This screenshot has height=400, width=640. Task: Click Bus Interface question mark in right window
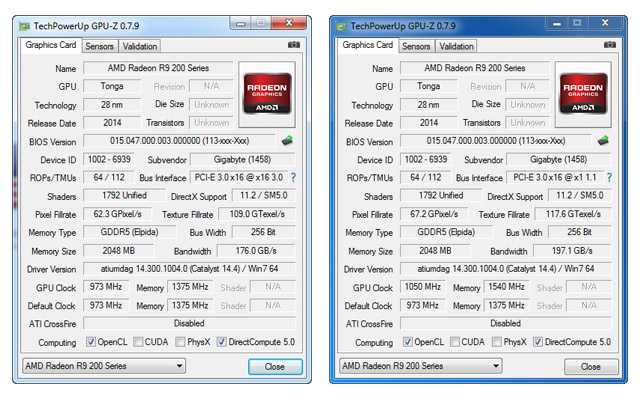[609, 178]
